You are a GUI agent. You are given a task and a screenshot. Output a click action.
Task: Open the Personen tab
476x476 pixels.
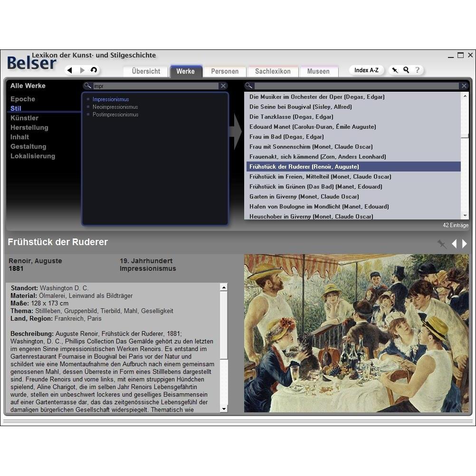click(x=225, y=71)
